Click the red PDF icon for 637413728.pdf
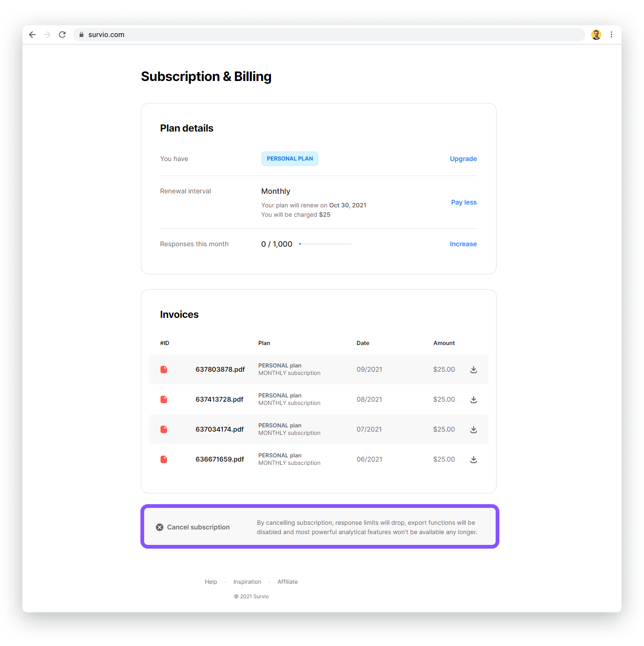Viewport: 644px width, 646px height. click(164, 399)
